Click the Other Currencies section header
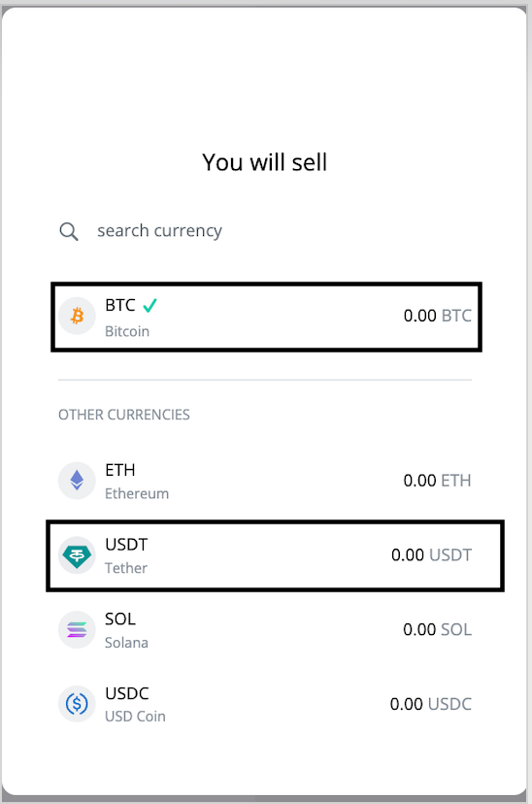 coord(124,415)
